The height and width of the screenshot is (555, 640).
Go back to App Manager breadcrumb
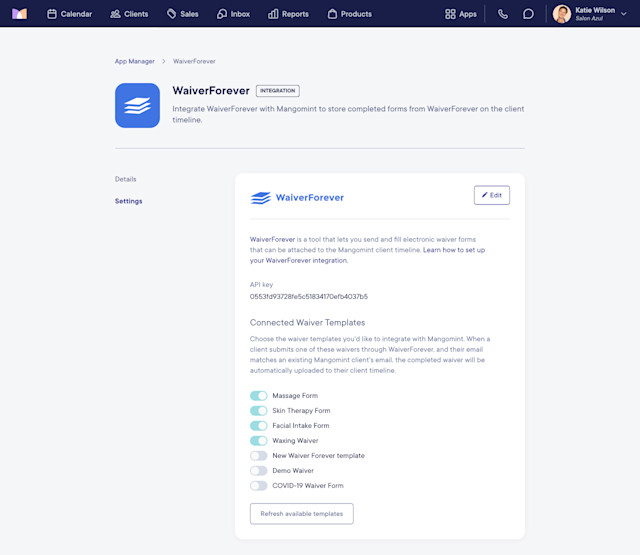pos(135,61)
